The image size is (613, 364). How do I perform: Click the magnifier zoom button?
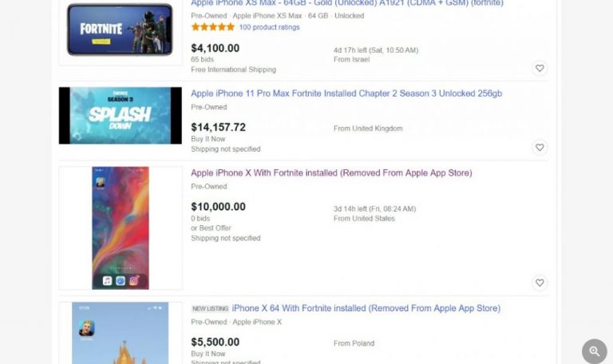pos(594,351)
